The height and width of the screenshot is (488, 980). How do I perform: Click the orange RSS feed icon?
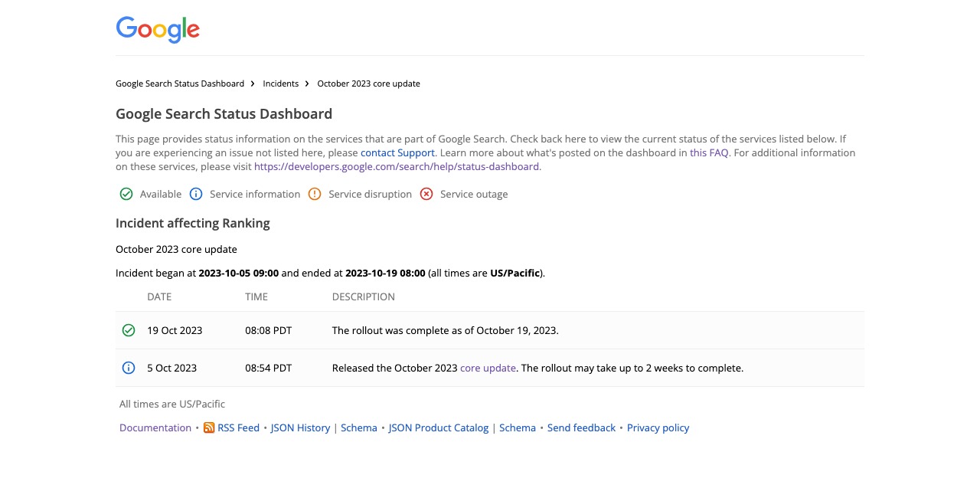coord(209,427)
